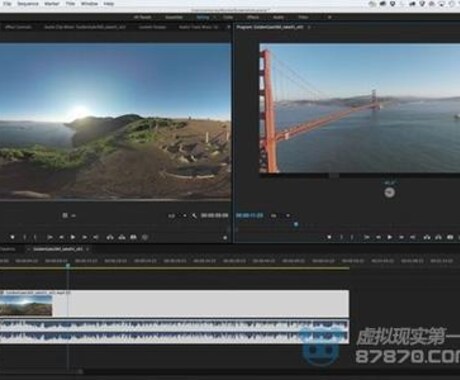Select the GoldenGate360 sequence timeline tab
This screenshot has width=460, height=380.
click(x=58, y=249)
